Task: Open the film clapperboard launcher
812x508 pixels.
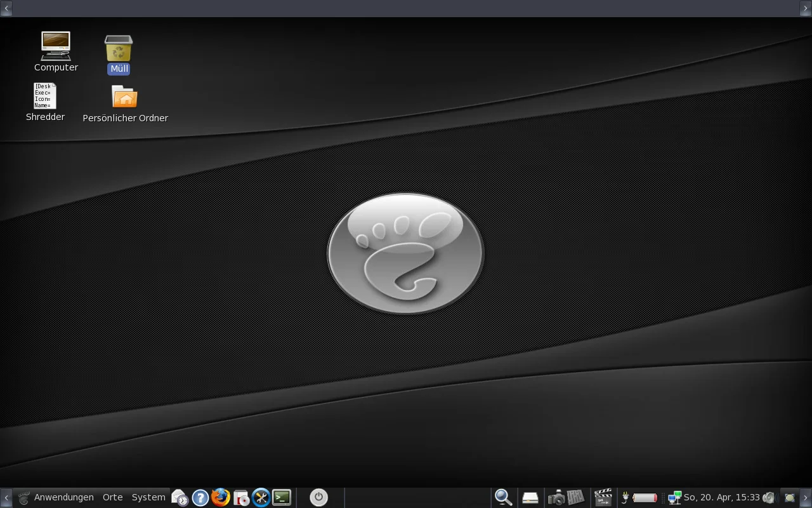Action: 603,497
